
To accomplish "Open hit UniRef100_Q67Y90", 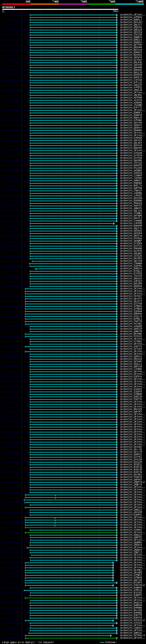I will click(131, 45).
